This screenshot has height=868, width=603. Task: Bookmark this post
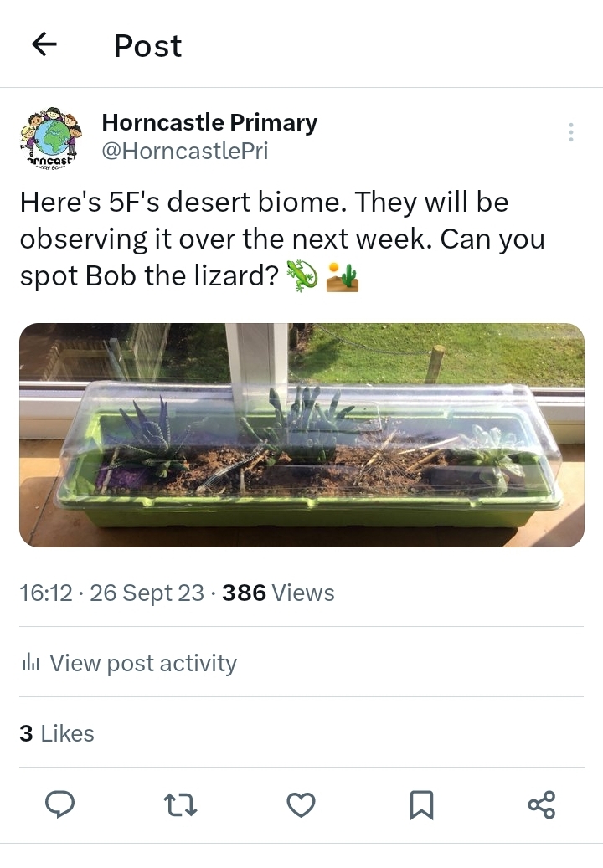coord(421,805)
